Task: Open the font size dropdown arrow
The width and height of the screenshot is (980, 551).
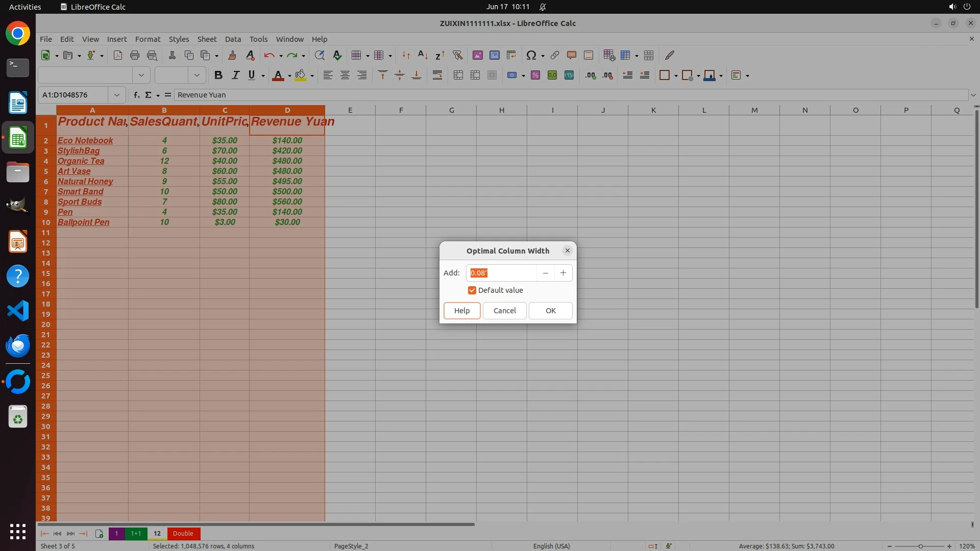Action: tap(197, 75)
